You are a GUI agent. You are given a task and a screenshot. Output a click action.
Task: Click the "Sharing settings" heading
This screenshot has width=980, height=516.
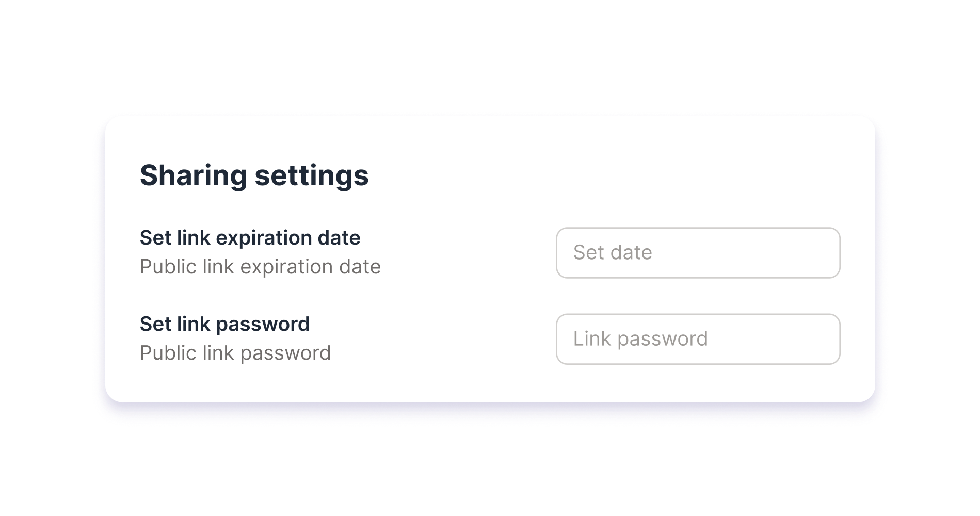pos(254,175)
